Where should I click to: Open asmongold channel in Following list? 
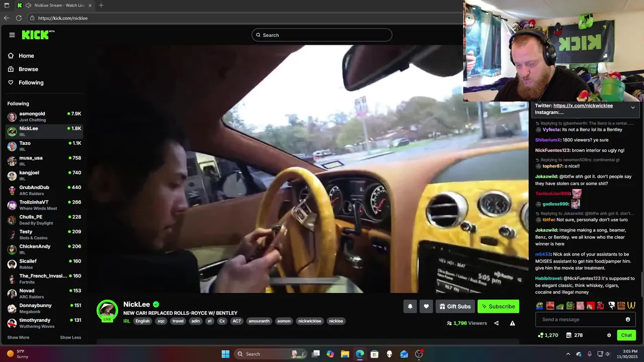[x=44, y=117]
